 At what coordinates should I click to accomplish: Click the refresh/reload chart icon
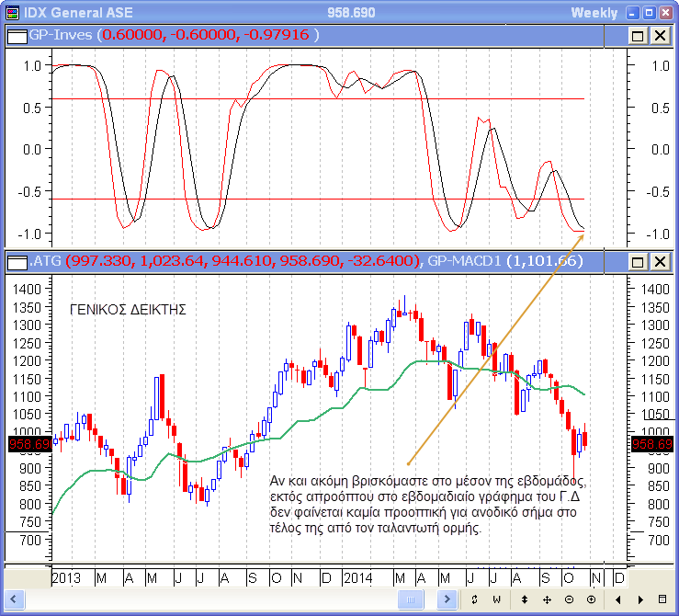[474, 599]
